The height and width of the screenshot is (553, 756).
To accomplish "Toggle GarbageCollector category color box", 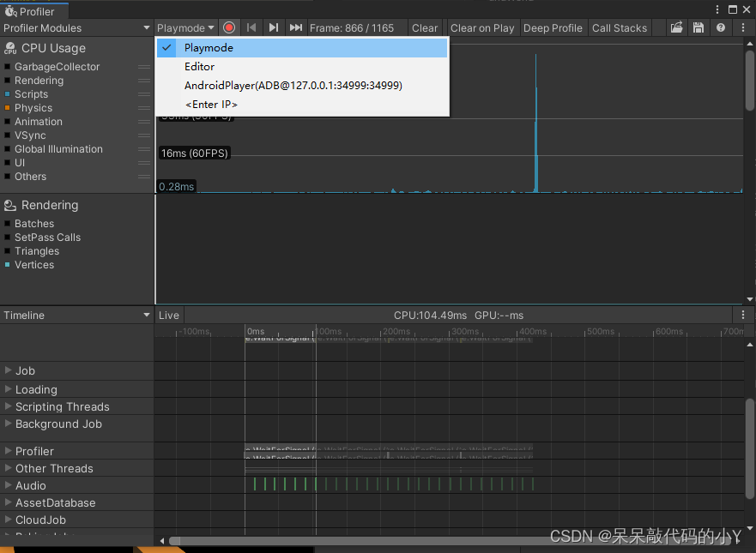I will pos(7,67).
